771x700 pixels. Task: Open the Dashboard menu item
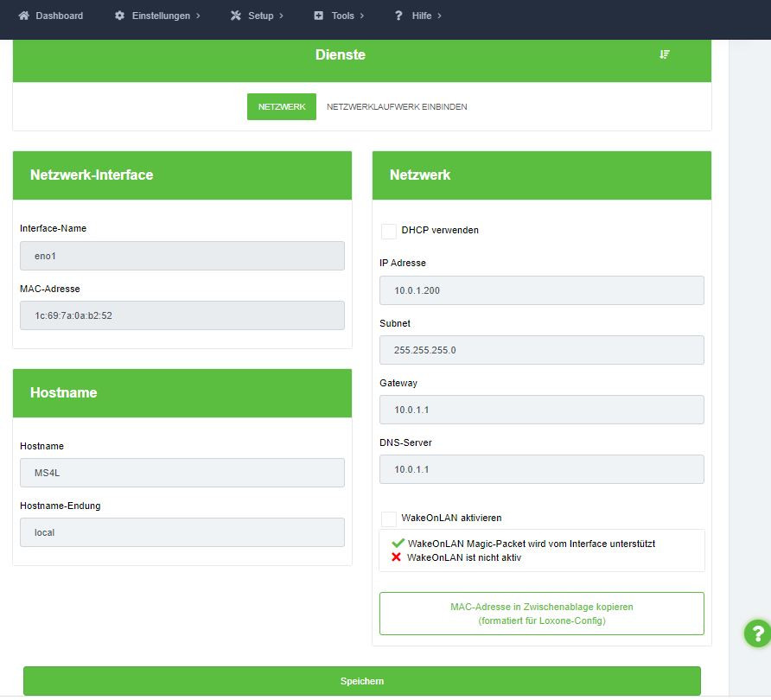click(51, 16)
